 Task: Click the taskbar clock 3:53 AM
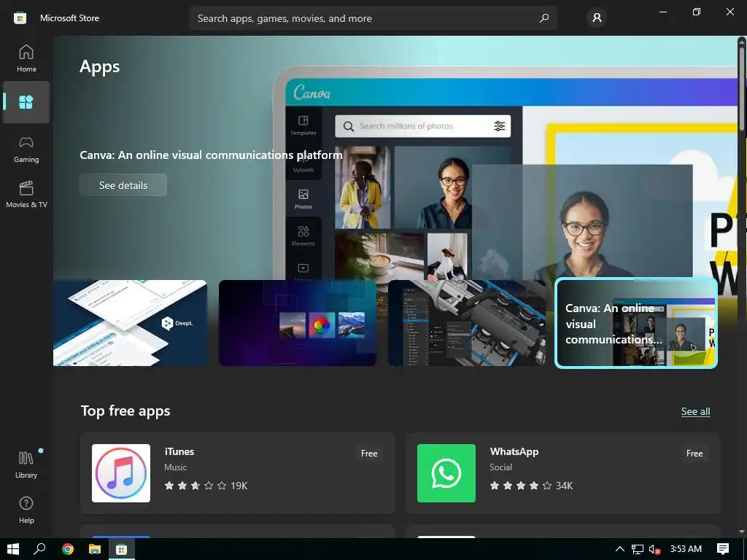point(686,549)
